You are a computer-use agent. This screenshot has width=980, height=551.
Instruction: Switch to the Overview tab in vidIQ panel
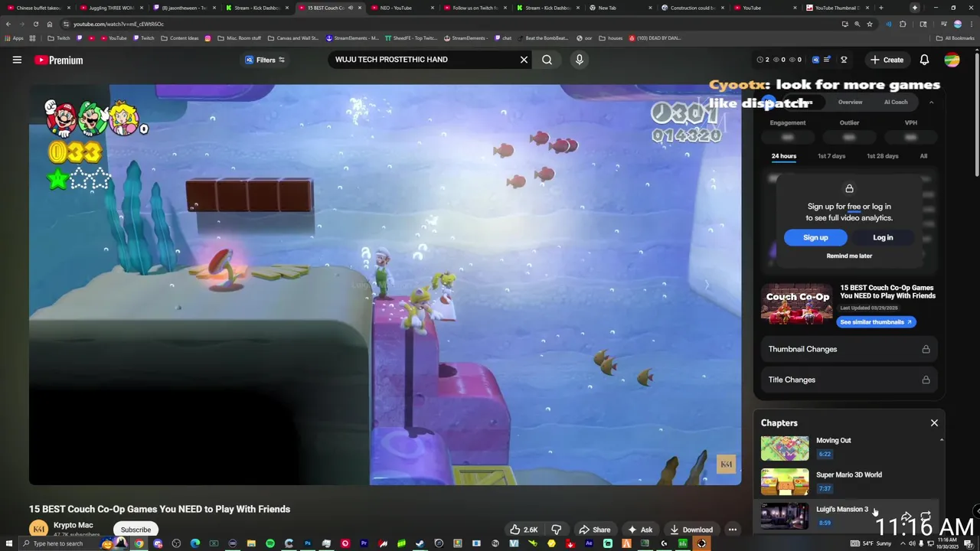click(x=850, y=102)
